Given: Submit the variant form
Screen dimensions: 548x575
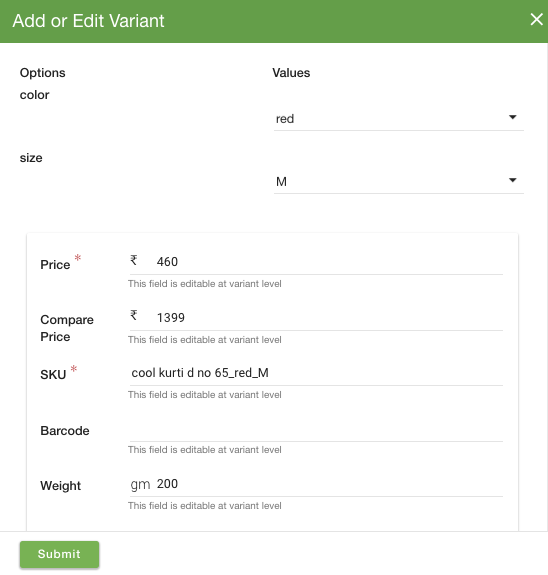Looking at the screenshot, I should (x=59, y=554).
